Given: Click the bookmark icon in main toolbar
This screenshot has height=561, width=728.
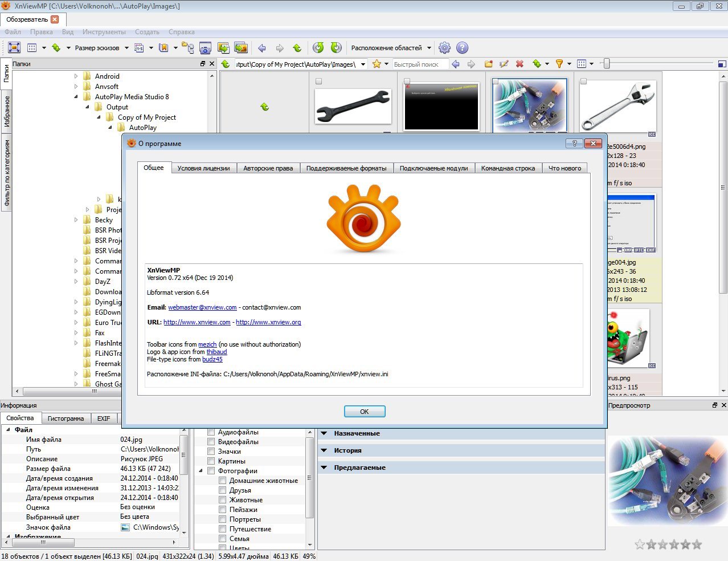Looking at the screenshot, I should (163, 48).
